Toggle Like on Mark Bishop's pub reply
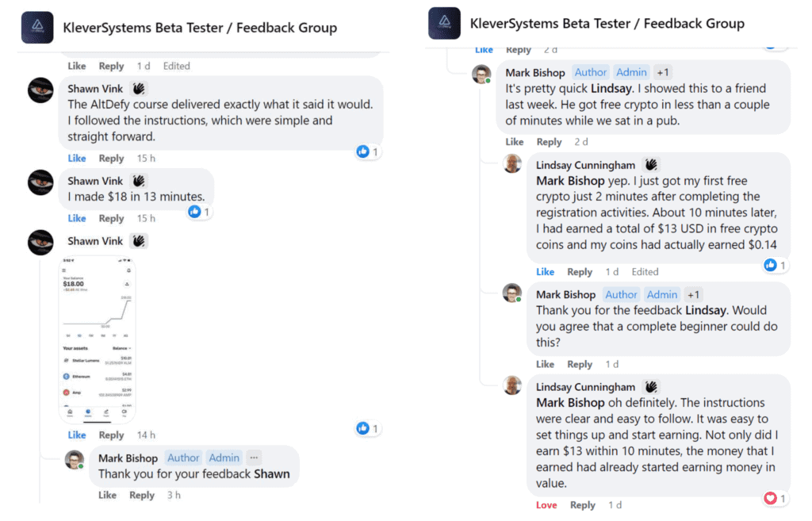 tap(514, 142)
